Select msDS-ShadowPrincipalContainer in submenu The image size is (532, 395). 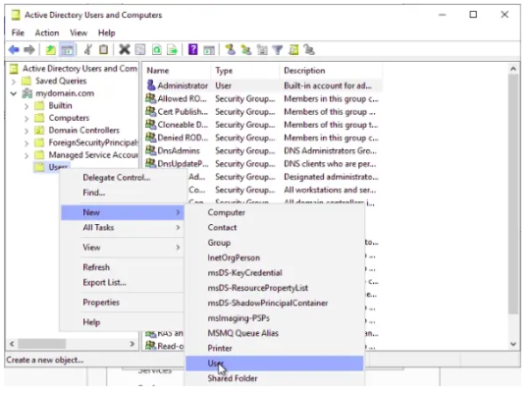(275, 303)
